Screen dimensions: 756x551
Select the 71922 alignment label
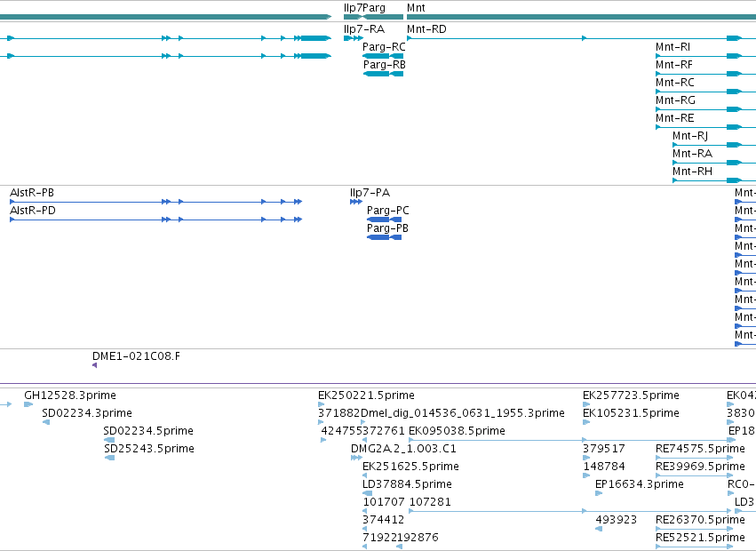coord(379,538)
